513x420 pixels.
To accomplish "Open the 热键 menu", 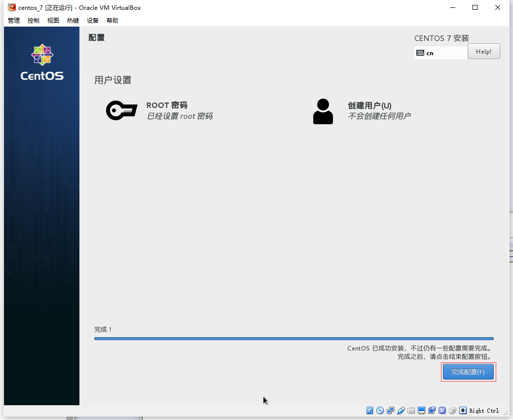I will [x=73, y=21].
